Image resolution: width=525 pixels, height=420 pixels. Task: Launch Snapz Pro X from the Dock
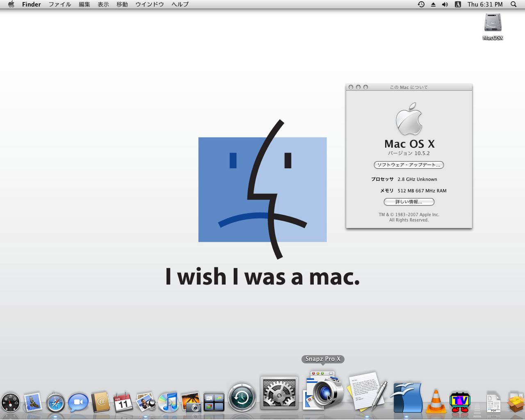point(324,390)
